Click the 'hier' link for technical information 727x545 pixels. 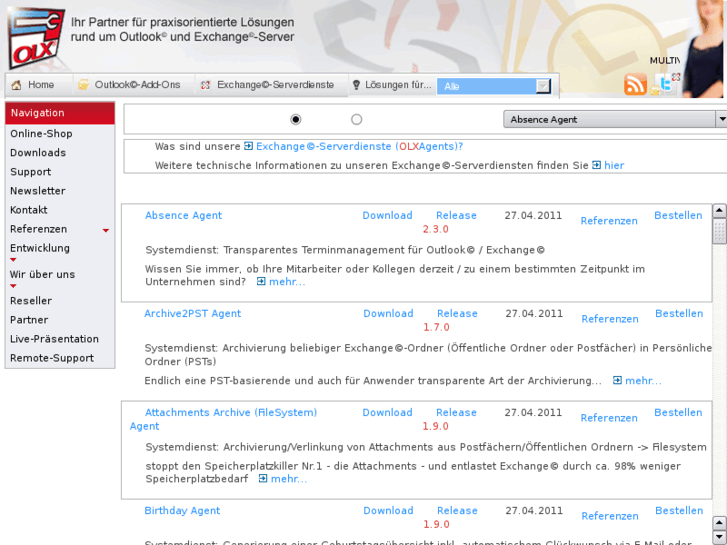614,165
